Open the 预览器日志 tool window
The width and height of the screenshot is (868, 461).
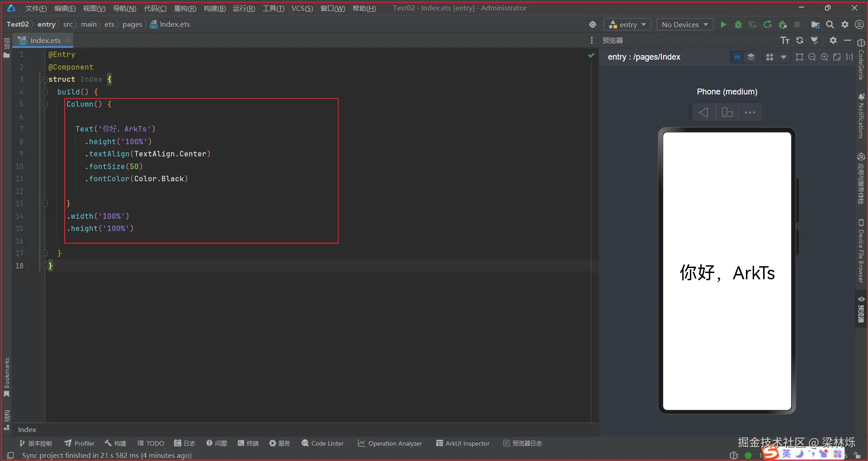point(523,443)
